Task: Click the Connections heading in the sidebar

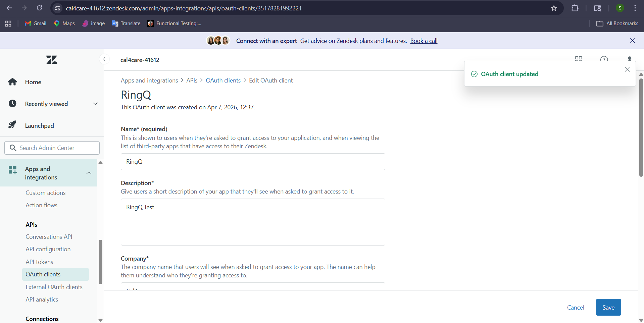Action: click(x=42, y=319)
